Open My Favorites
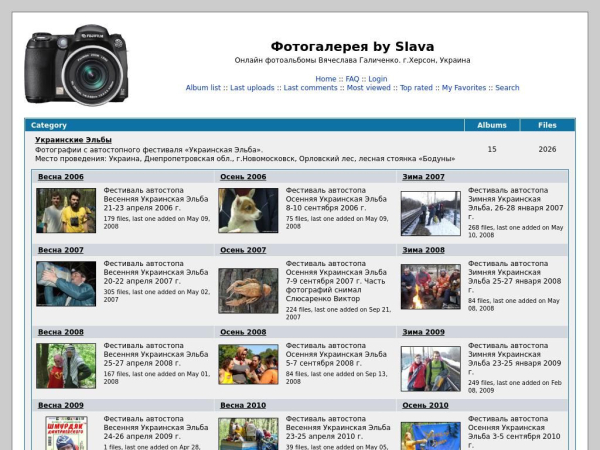 point(464,88)
